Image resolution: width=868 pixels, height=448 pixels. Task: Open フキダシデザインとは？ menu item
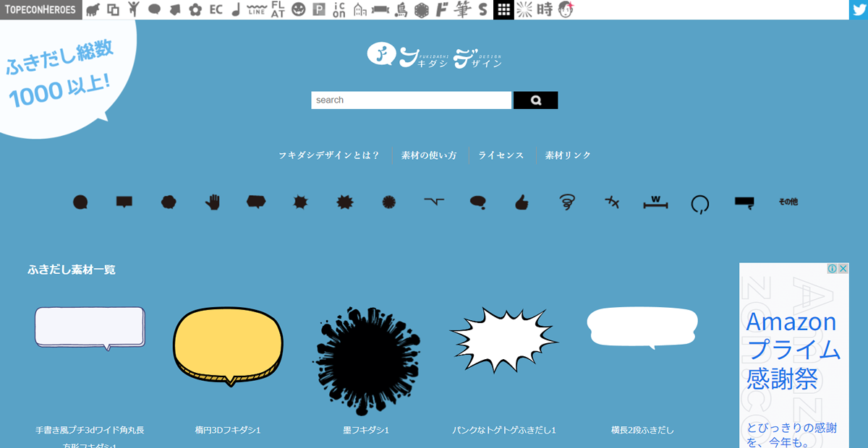pos(329,155)
